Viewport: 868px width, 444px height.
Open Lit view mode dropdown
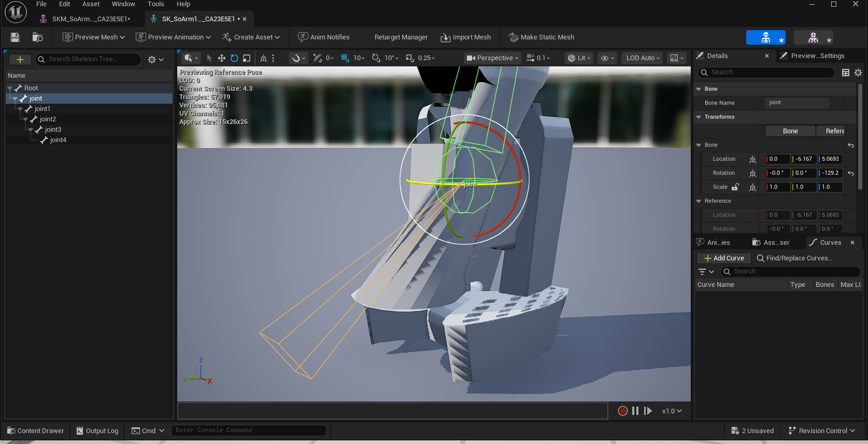tap(579, 58)
